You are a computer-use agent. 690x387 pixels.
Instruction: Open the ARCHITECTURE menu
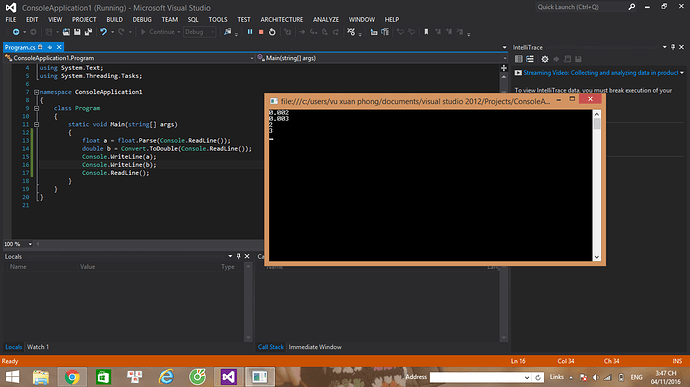click(x=282, y=19)
